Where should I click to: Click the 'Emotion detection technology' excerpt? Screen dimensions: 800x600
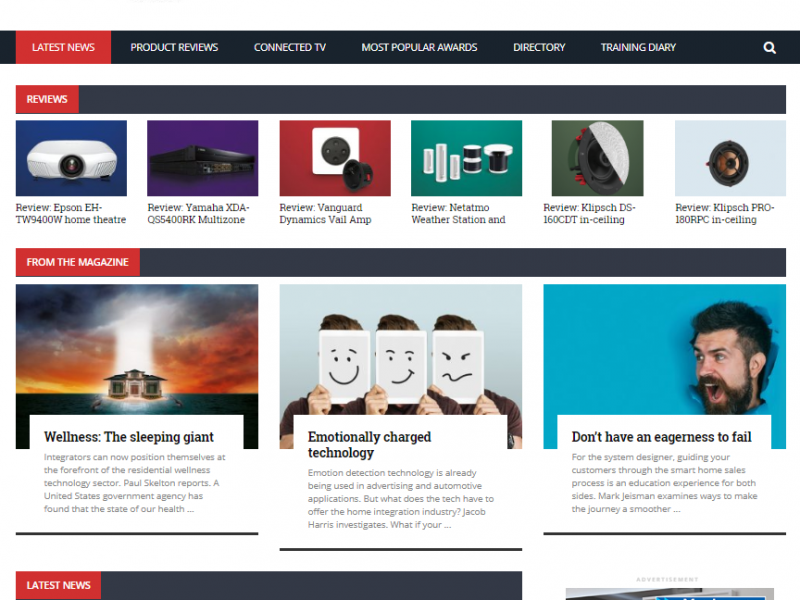(401, 498)
